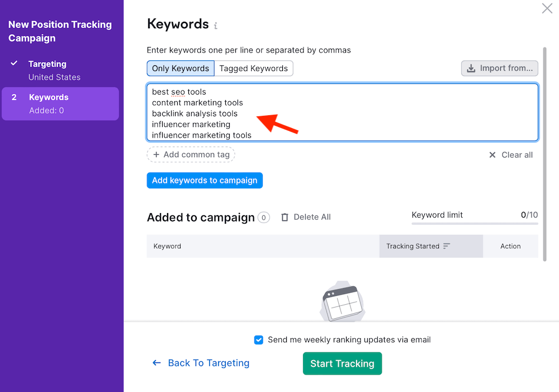The width and height of the screenshot is (559, 392).
Task: Click the plus icon on Add common tag
Action: (157, 154)
